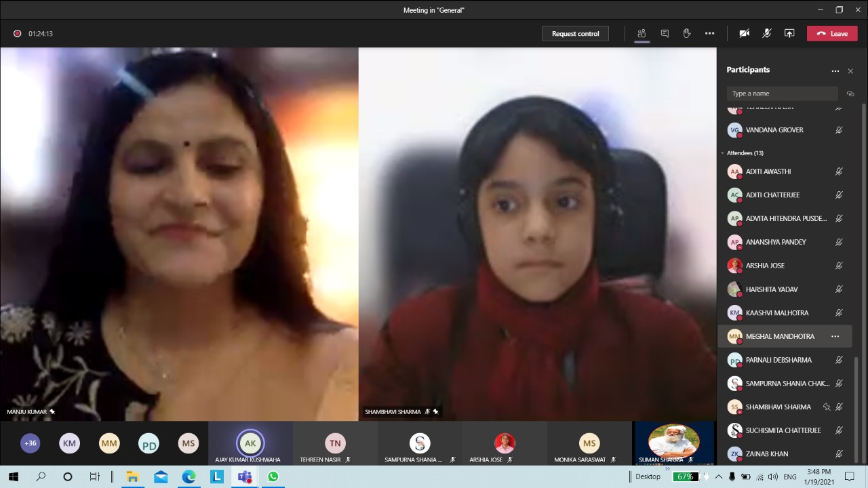Image resolution: width=868 pixels, height=488 pixels.
Task: Open the meeting chat panel
Action: pos(665,33)
